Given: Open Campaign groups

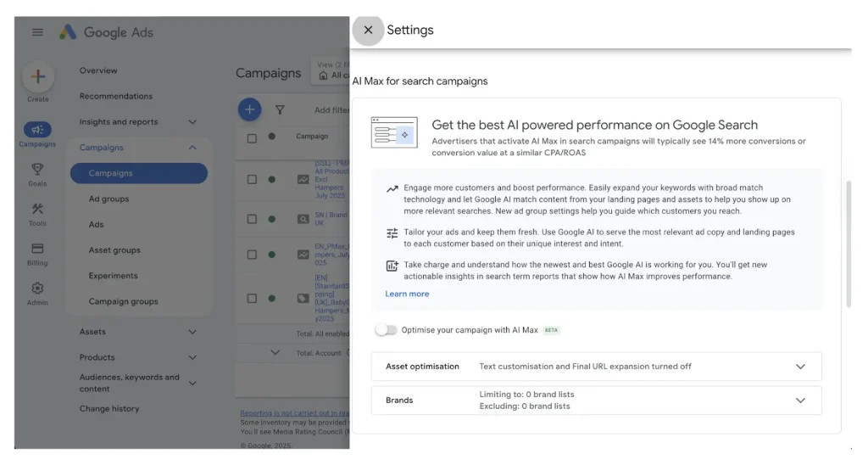Looking at the screenshot, I should pyautogui.click(x=124, y=301).
